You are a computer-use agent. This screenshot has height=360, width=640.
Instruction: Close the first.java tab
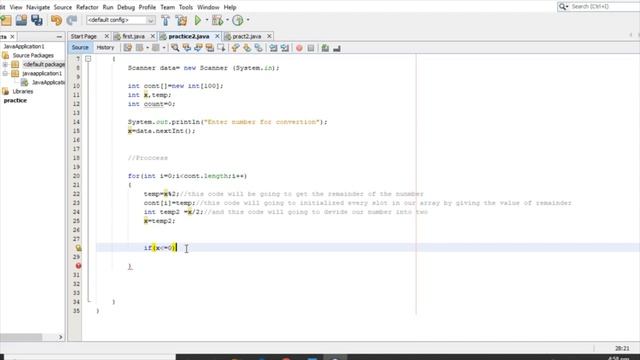point(153,36)
